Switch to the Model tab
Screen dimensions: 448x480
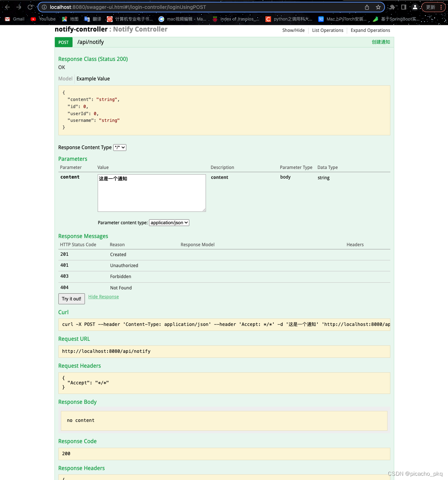(x=65, y=79)
